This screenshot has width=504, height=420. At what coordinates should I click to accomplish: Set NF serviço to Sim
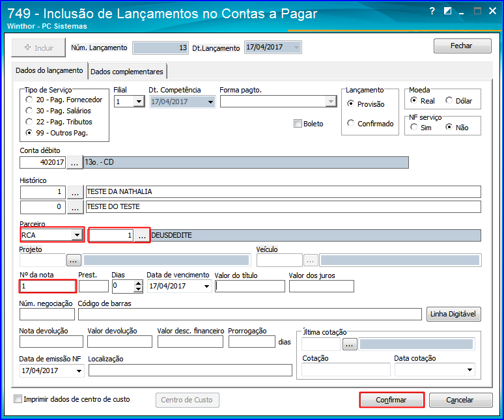[413, 127]
